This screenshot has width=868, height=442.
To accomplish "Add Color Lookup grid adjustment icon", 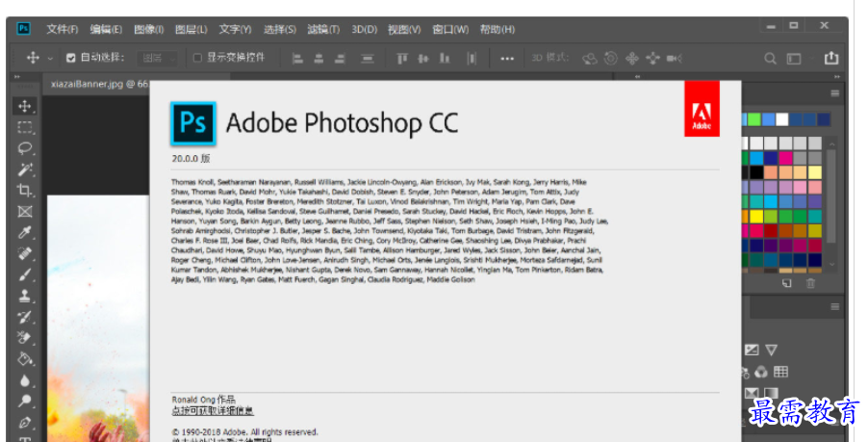I will click(x=781, y=371).
